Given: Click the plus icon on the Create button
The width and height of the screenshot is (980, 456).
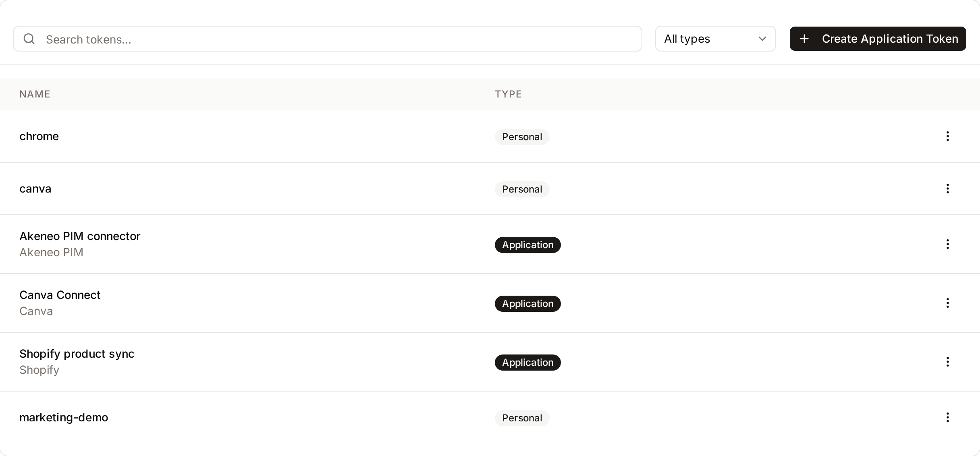Looking at the screenshot, I should pyautogui.click(x=804, y=39).
